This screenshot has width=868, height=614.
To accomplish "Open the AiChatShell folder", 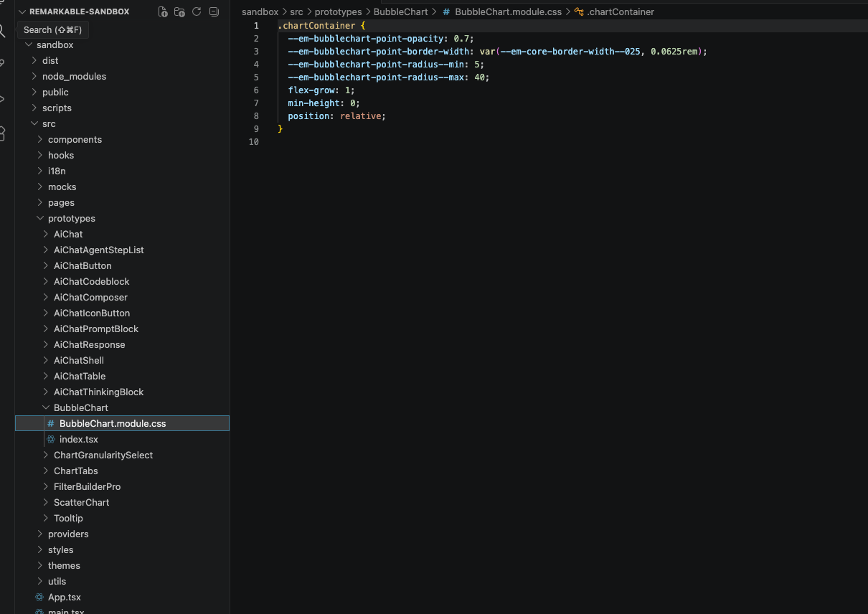I will tap(79, 360).
